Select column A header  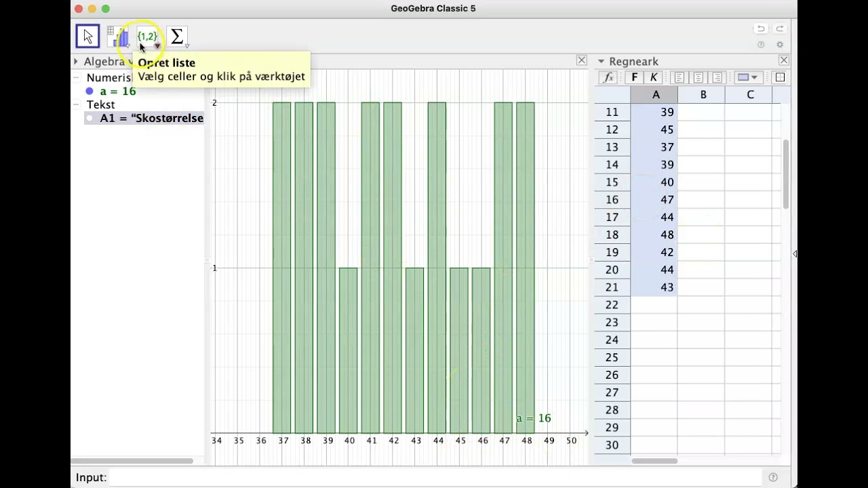tap(654, 95)
